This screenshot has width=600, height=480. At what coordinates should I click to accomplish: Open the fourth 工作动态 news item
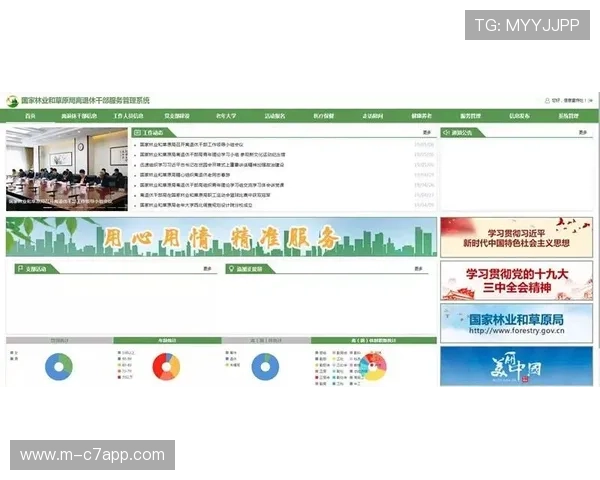coord(185,175)
